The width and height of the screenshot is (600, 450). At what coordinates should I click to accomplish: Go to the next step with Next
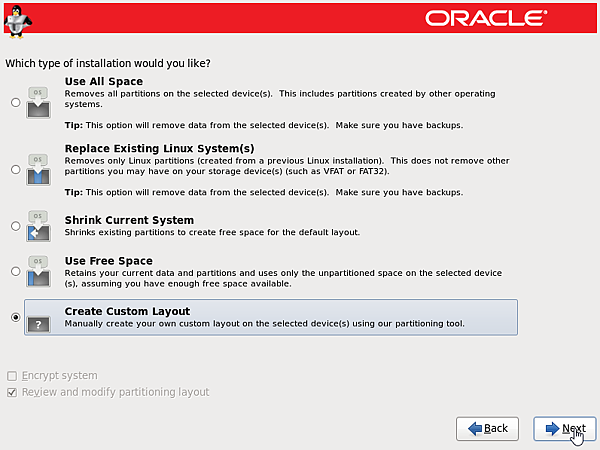565,428
